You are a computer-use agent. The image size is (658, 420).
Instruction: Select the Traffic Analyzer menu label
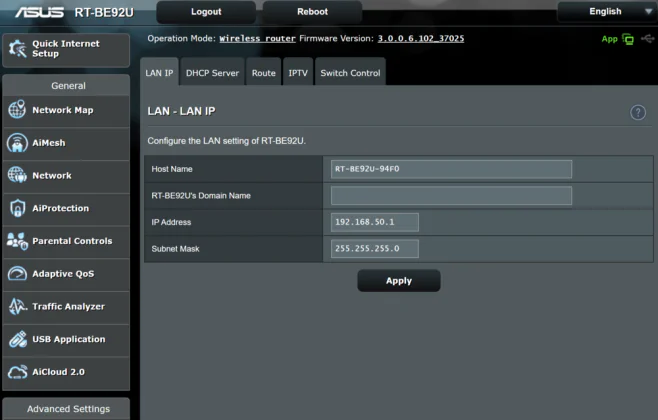[x=68, y=307]
